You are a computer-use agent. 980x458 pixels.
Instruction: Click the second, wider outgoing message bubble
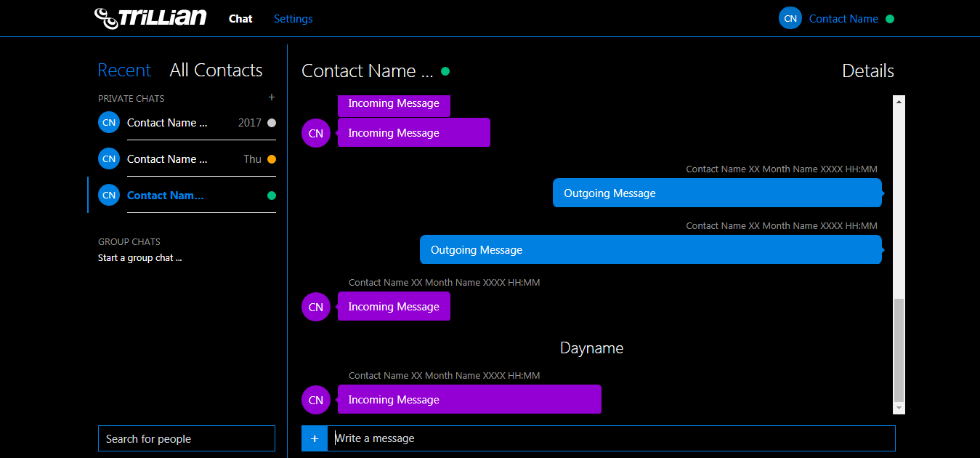(x=651, y=249)
